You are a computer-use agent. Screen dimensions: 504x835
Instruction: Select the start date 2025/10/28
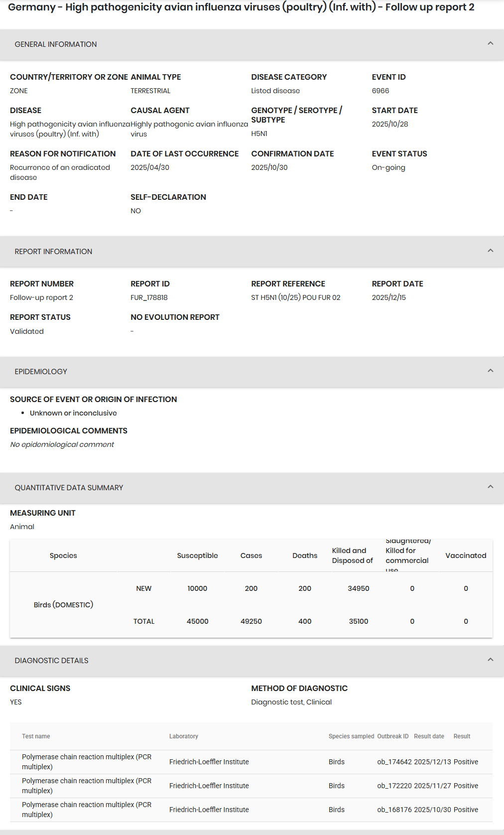coord(390,124)
